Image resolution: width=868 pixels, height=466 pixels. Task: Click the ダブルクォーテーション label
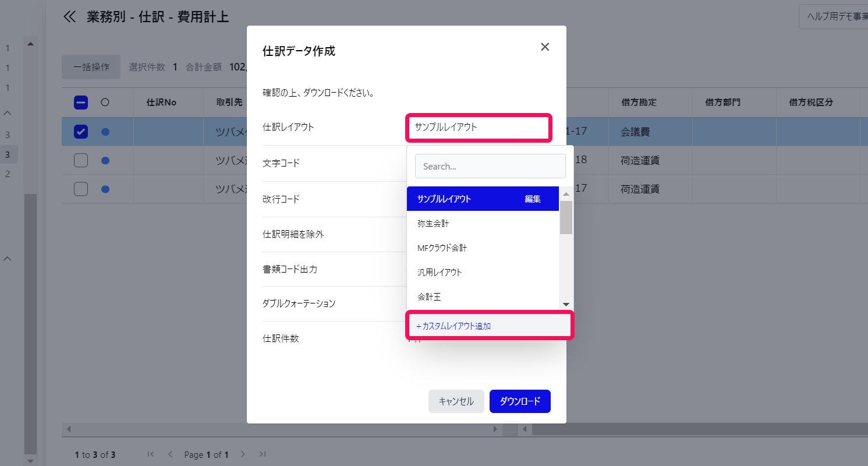coord(299,304)
